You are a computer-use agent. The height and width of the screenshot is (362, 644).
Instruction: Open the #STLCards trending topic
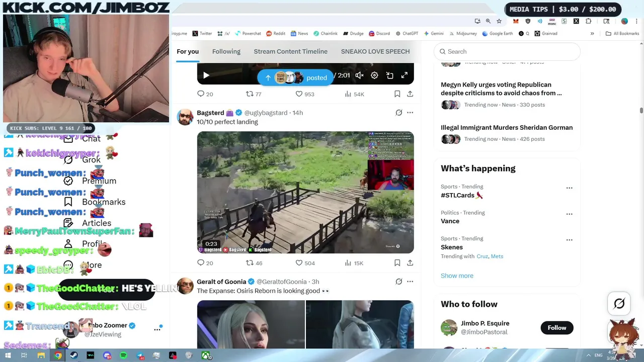pyautogui.click(x=461, y=195)
